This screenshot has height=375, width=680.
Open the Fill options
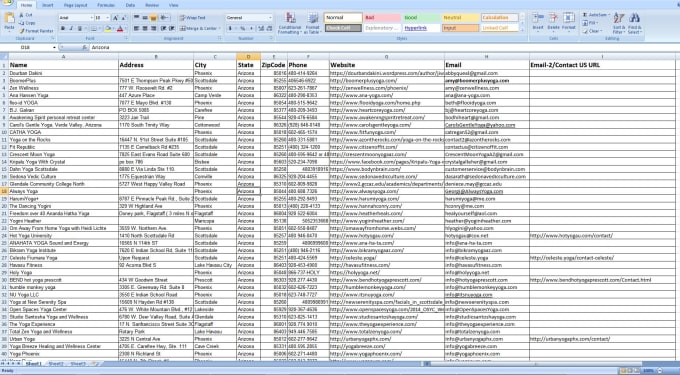[x=590, y=23]
